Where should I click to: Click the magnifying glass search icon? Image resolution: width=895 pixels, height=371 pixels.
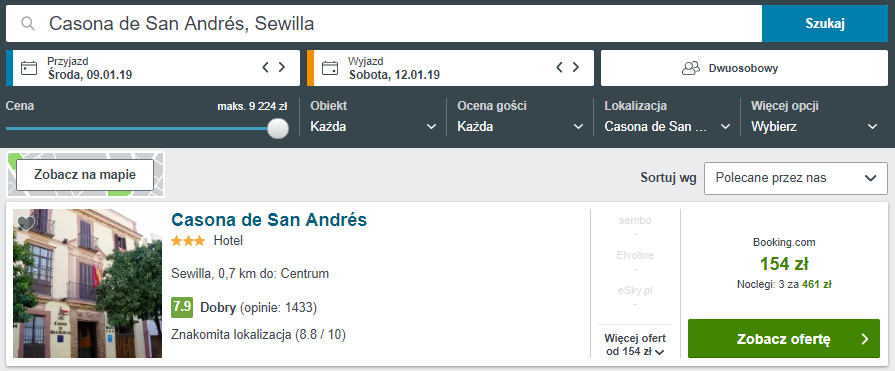[x=28, y=23]
